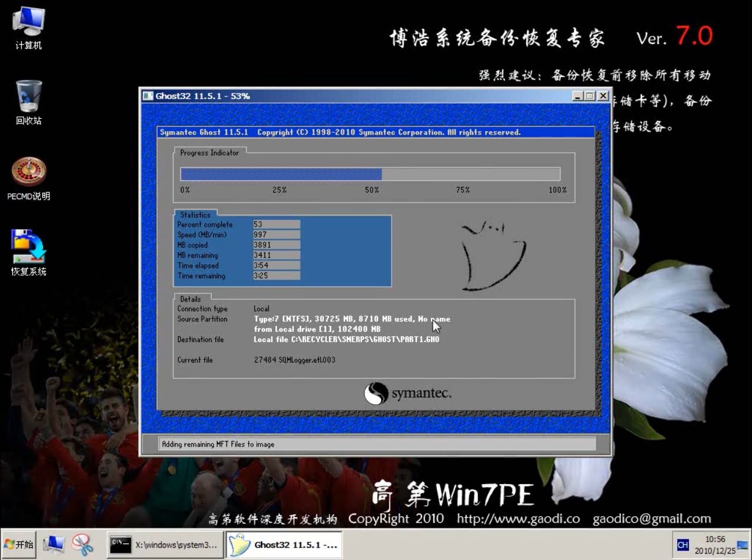
Task: Click the 50% progress scale label
Action: click(x=372, y=190)
